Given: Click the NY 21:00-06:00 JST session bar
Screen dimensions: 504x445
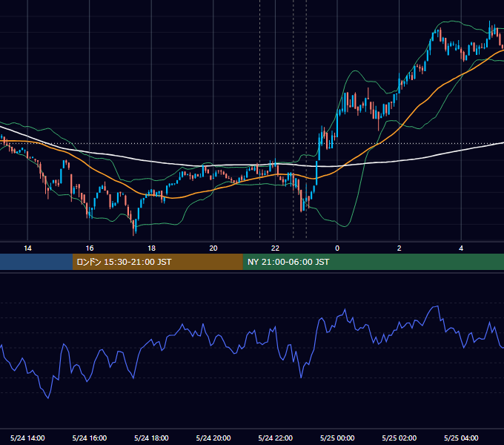Looking at the screenshot, I should [x=373, y=262].
